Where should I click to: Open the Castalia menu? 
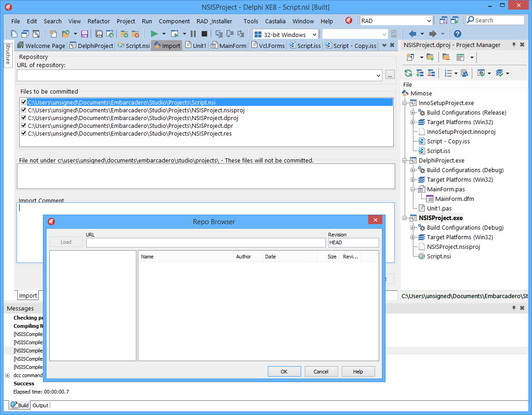275,21
